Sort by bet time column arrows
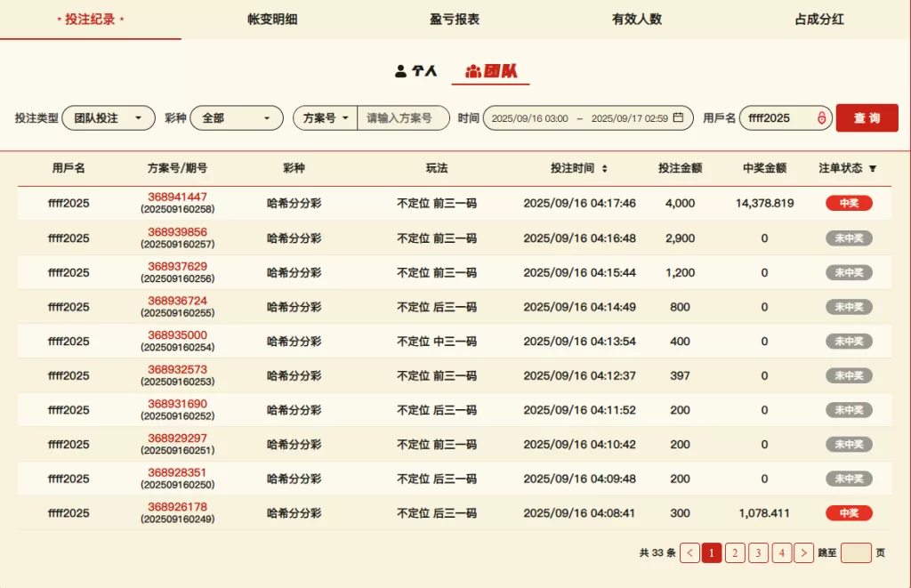 [605, 168]
